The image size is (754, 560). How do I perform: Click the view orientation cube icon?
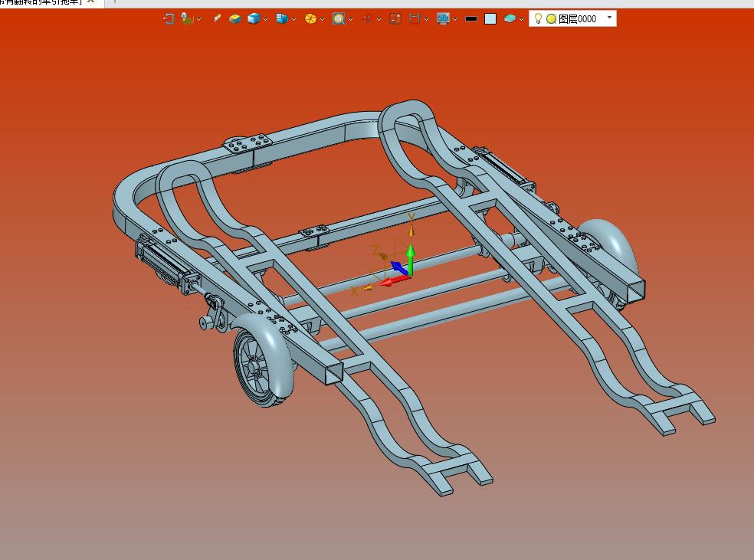coord(282,18)
